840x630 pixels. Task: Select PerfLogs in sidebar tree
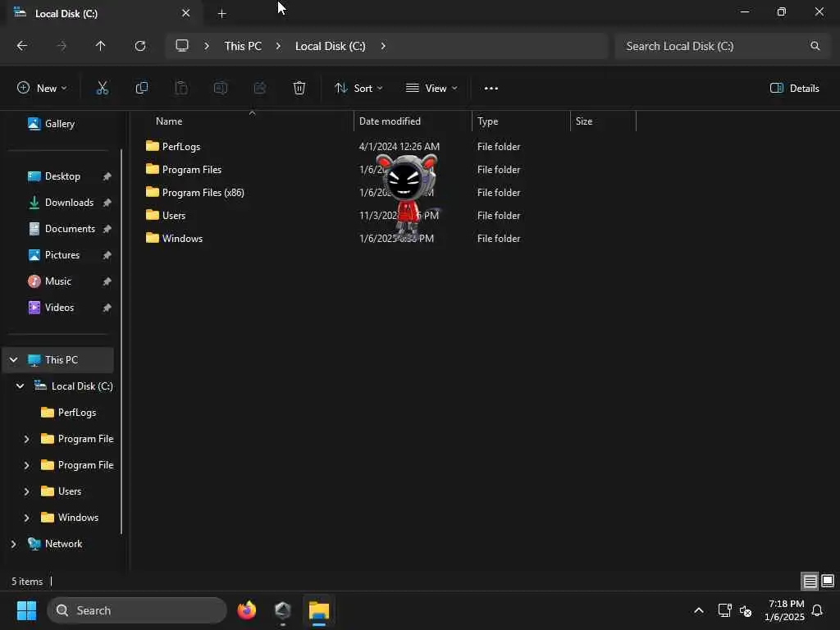click(76, 413)
